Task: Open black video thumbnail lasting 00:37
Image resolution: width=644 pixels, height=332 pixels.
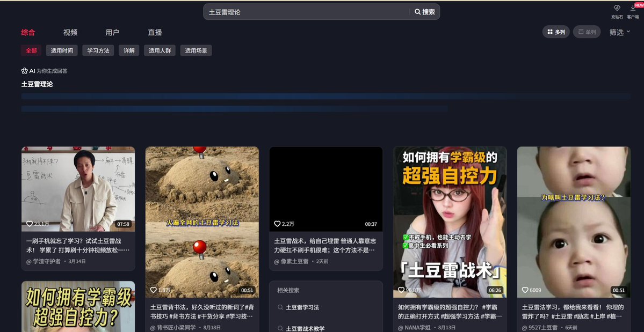Action: (326, 189)
